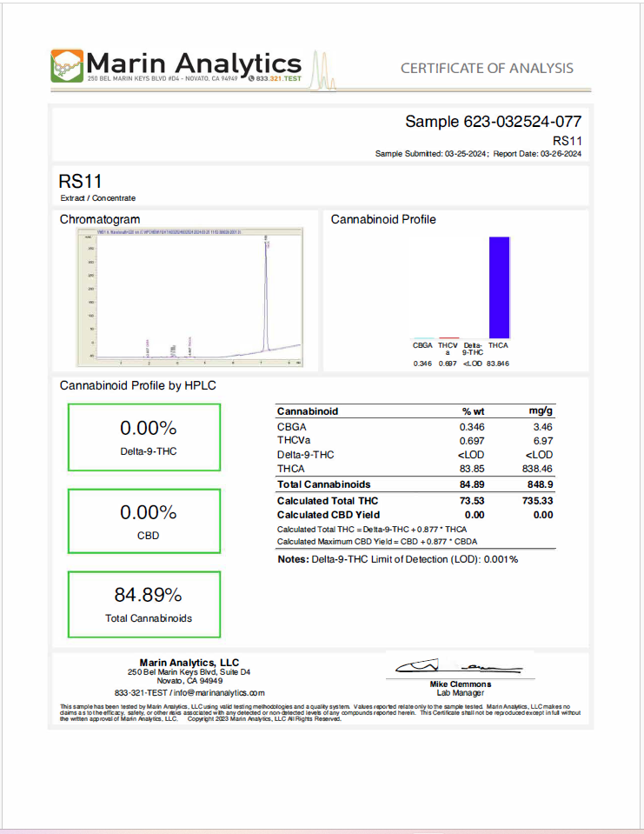This screenshot has height=834, width=644.
Task: Click the CERTIFICATE OF ANALYSIS title
Action: coord(487,69)
